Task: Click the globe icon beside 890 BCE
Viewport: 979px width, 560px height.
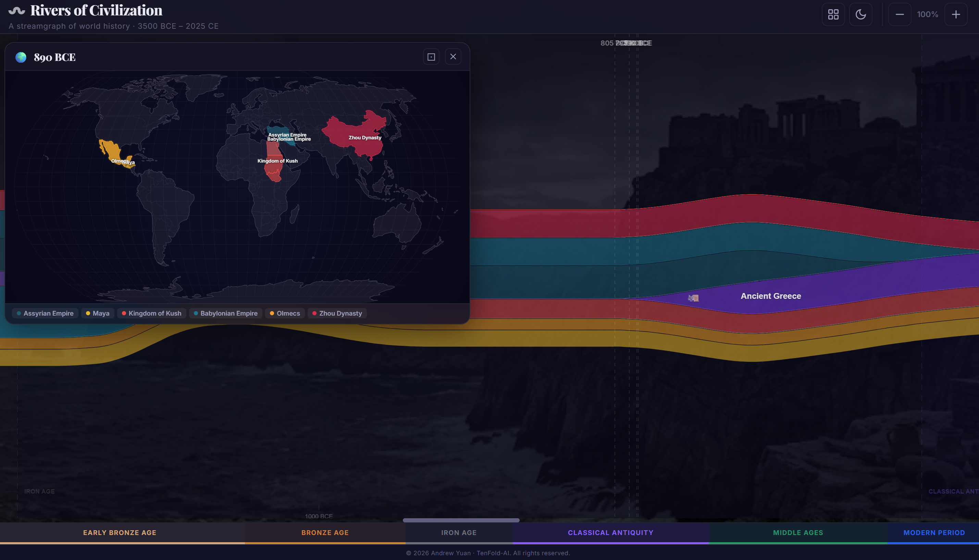Action: (x=21, y=56)
